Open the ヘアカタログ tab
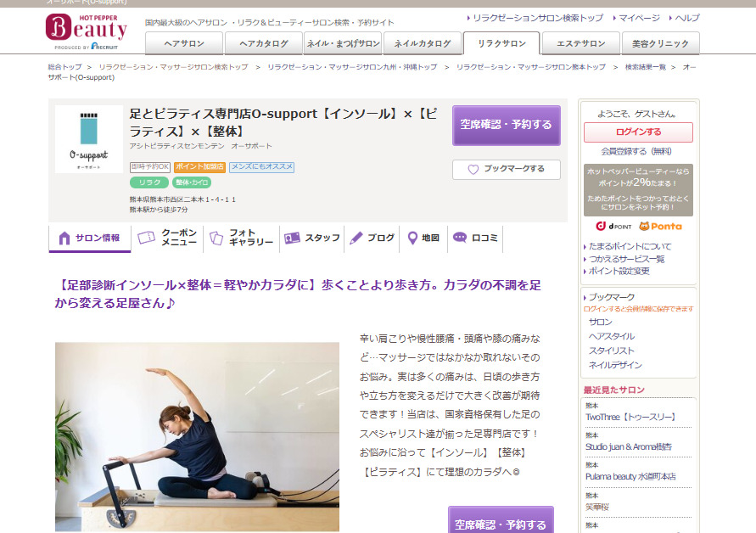This screenshot has height=533, width=756. click(x=264, y=43)
